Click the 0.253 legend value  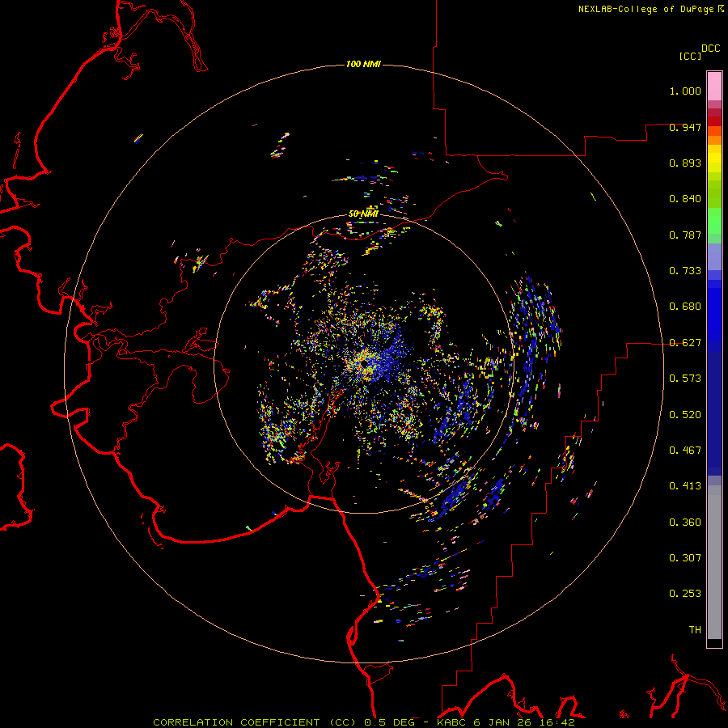click(685, 594)
